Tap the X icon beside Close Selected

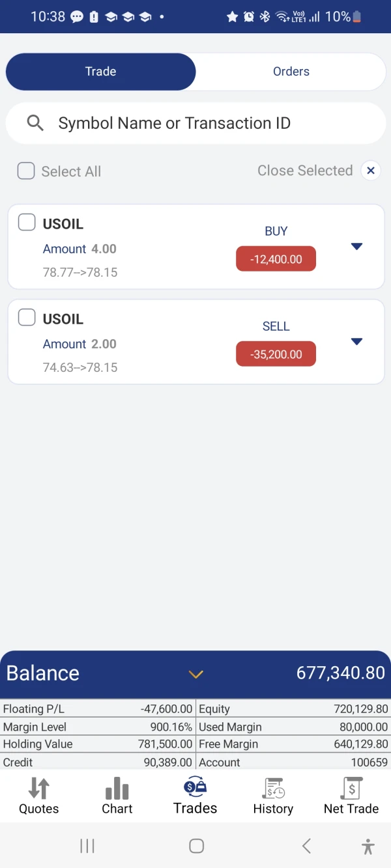coord(371,171)
